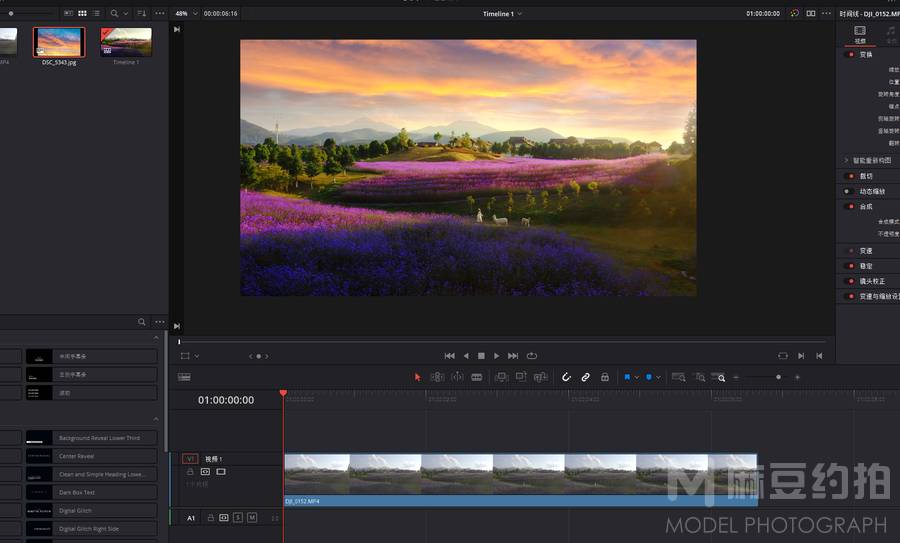The width and height of the screenshot is (900, 543).
Task: Click the viewer transform overlay icon
Action: tap(185, 356)
